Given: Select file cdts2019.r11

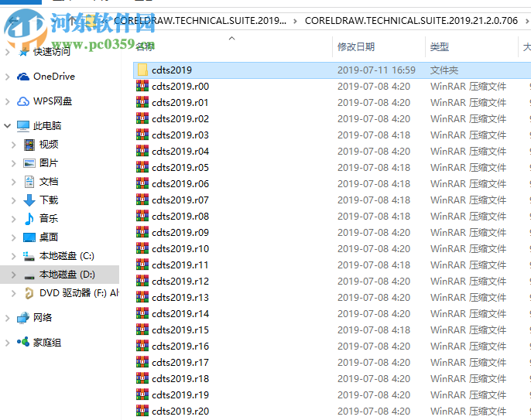Looking at the screenshot, I should point(180,265).
